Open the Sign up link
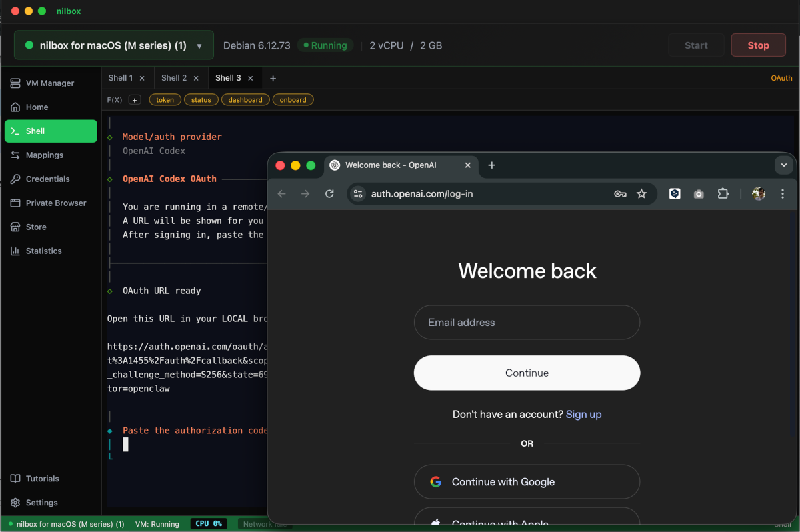The height and width of the screenshot is (532, 800). pyautogui.click(x=583, y=414)
